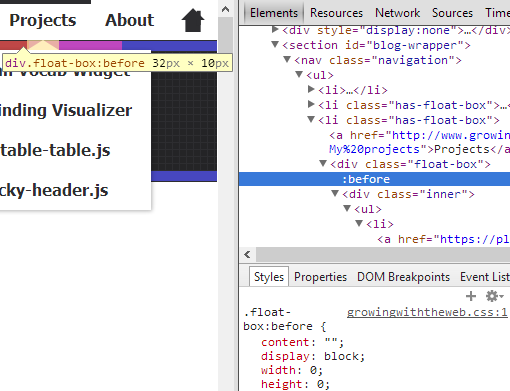
Task: Open the sticky-header.js project link
Action: click(54, 190)
